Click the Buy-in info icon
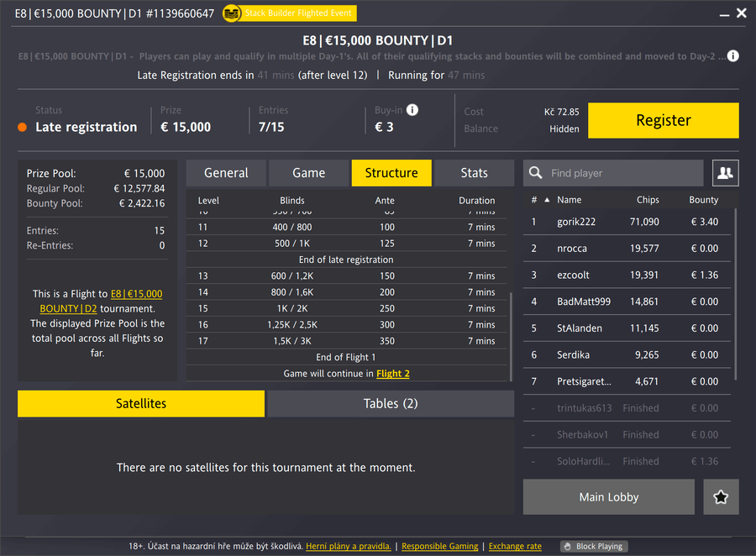Screen dimensions: 756x556 (x=412, y=110)
